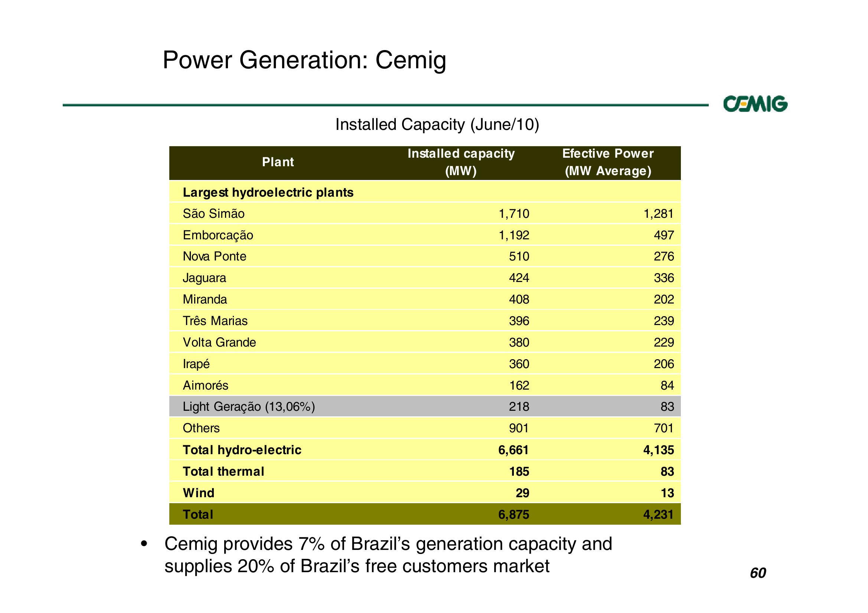868x613 pixels.
Task: Click the final 'Total' row label
Action: 198,515
